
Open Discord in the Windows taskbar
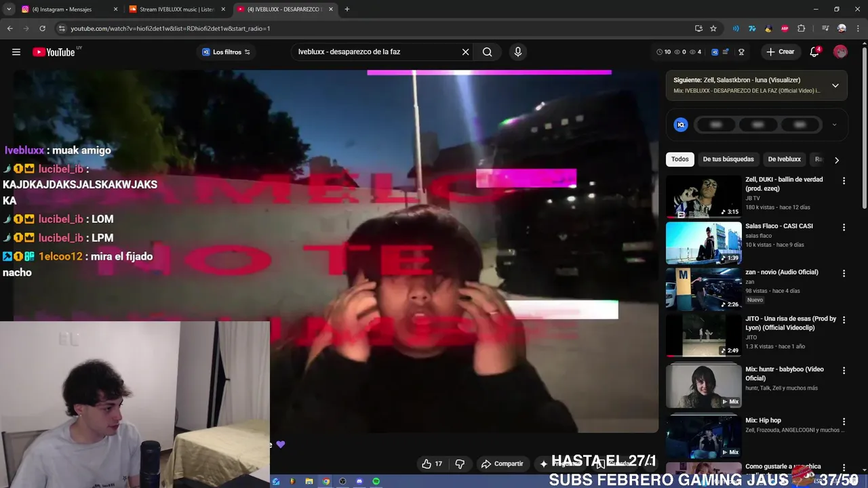click(x=359, y=481)
